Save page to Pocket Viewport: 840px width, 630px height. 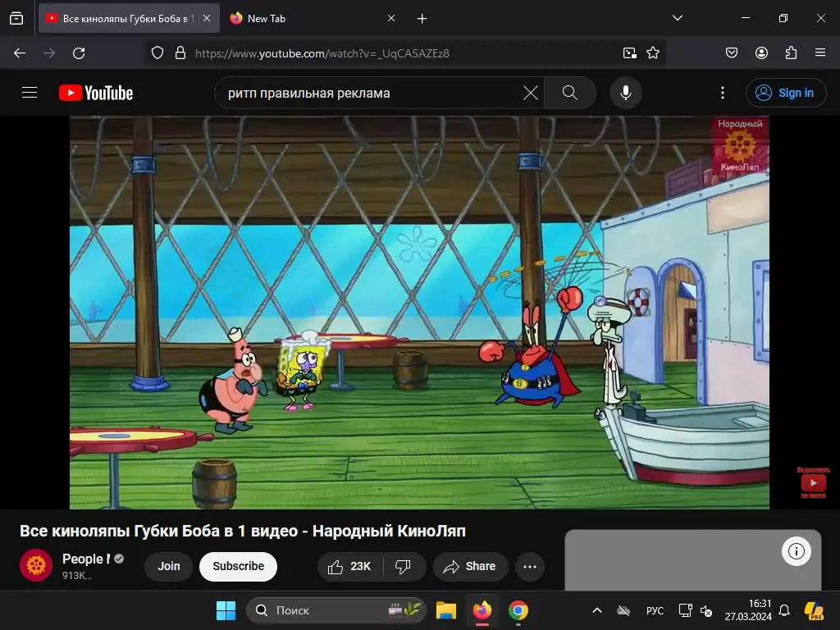(732, 53)
